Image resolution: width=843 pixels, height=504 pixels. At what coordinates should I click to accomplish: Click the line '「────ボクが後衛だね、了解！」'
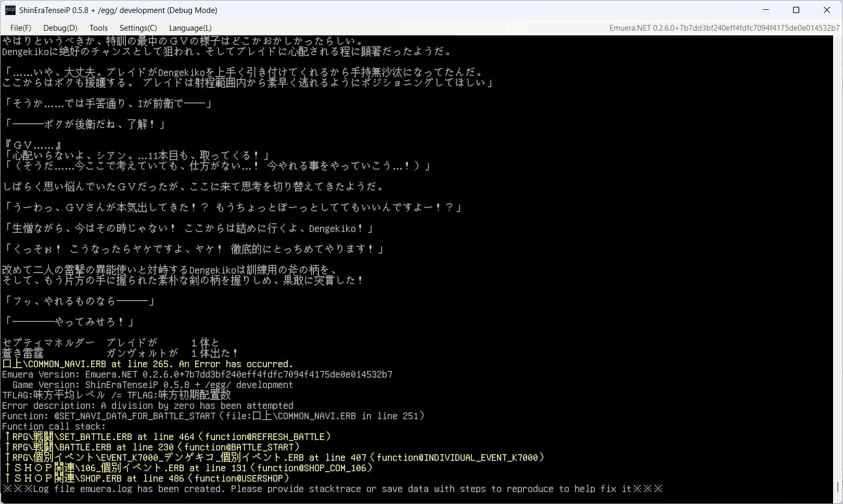[x=84, y=124]
